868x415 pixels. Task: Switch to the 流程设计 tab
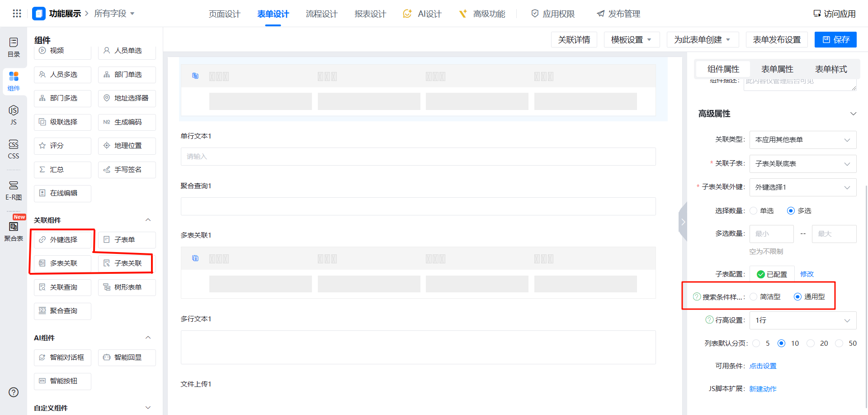click(321, 14)
